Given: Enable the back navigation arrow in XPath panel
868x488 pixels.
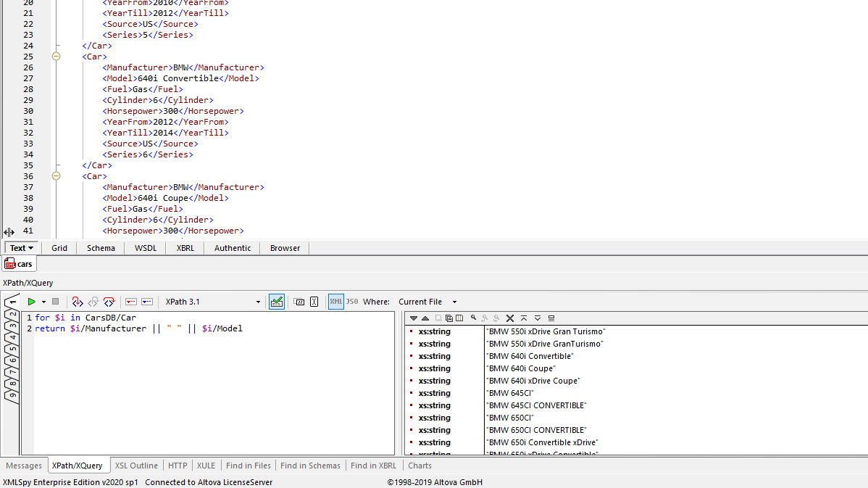Looking at the screenshot, I should (12, 301).
